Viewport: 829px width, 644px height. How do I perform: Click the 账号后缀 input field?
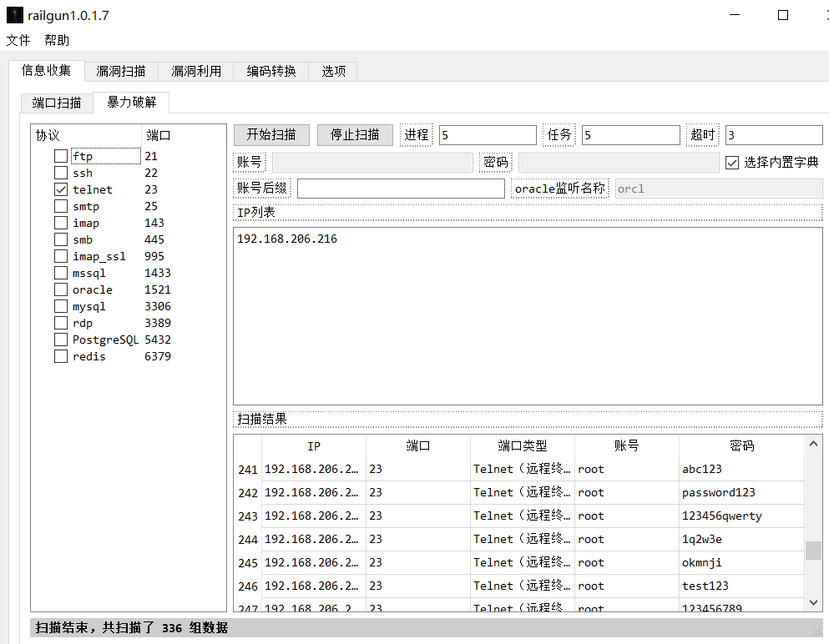[x=401, y=188]
